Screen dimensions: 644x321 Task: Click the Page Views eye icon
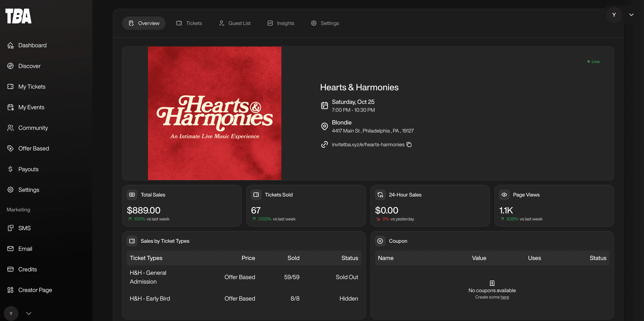point(504,195)
